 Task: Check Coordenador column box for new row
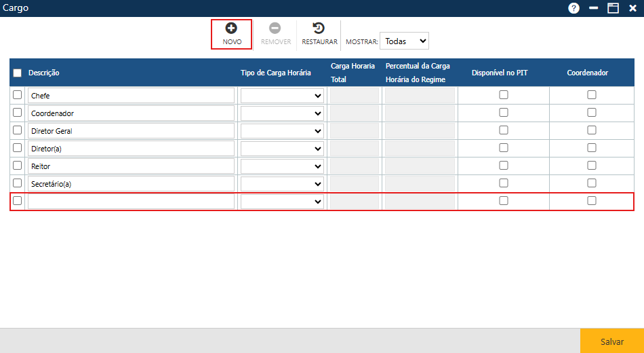(x=591, y=201)
